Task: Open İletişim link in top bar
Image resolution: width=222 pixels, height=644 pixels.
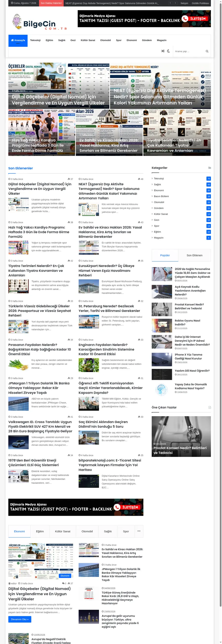Action: coord(184,3)
